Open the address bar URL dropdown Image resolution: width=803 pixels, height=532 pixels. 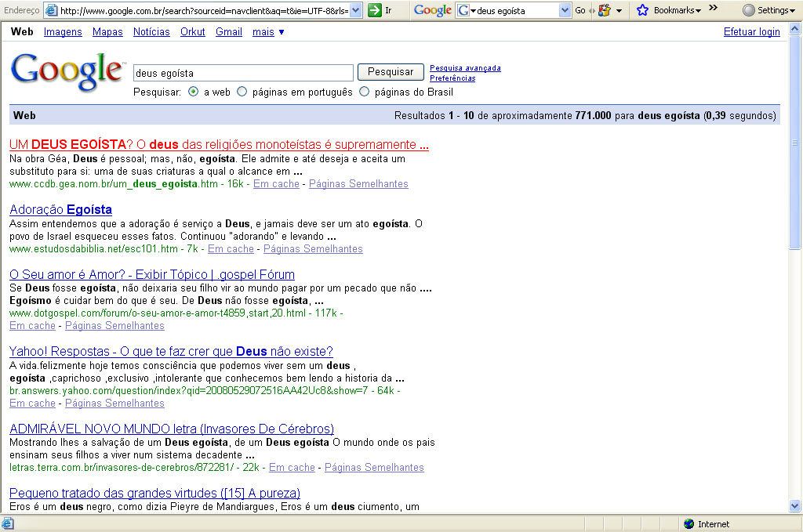click(355, 10)
